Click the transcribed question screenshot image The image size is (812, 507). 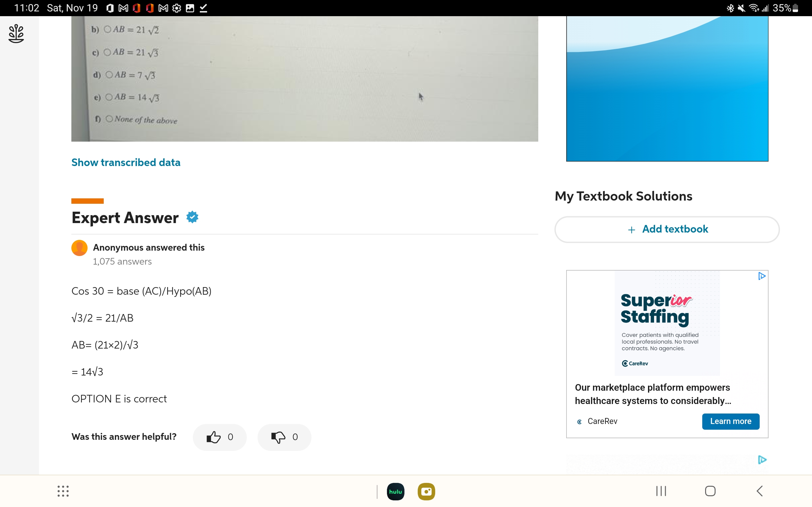tap(305, 79)
